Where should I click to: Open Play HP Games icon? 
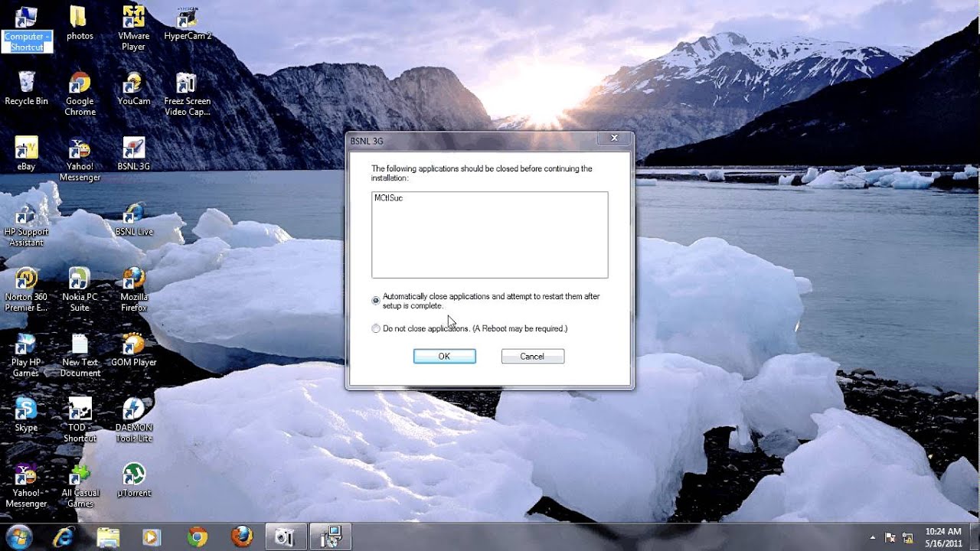coord(26,355)
